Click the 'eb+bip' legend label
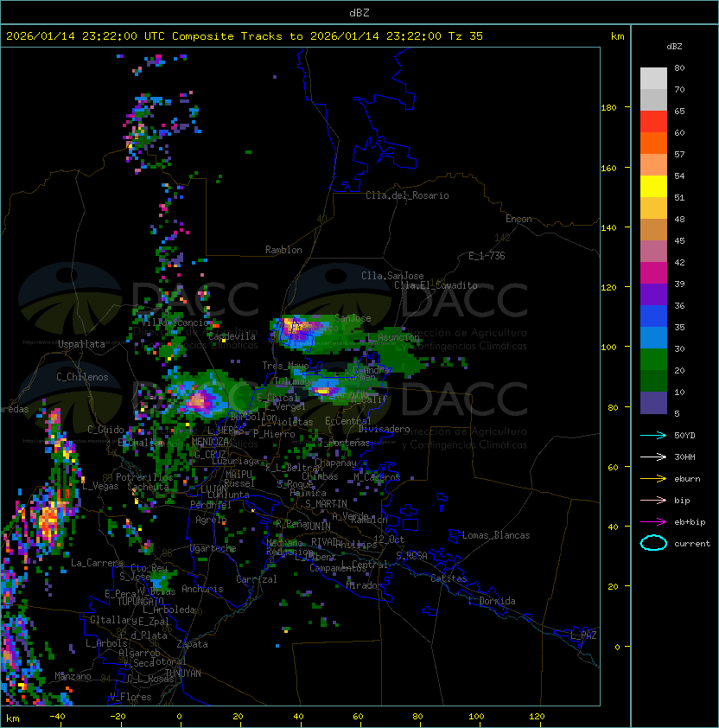719x728 pixels. (x=690, y=522)
